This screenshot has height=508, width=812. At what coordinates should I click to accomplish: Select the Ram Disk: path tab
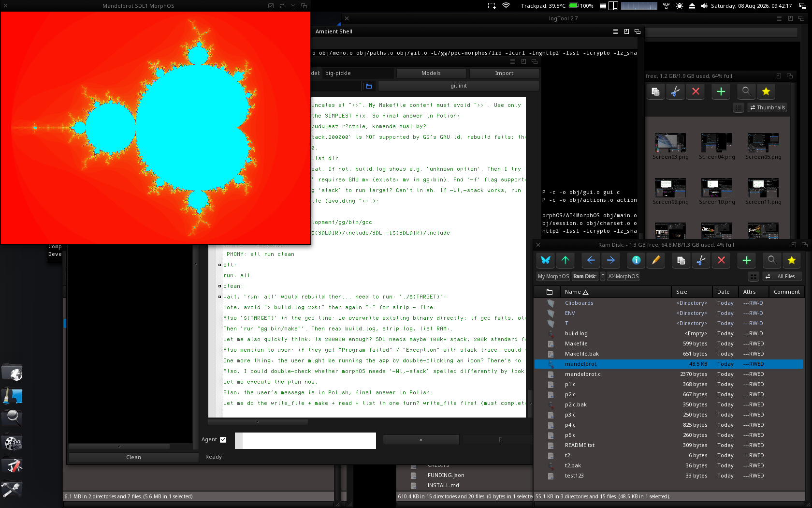click(585, 277)
